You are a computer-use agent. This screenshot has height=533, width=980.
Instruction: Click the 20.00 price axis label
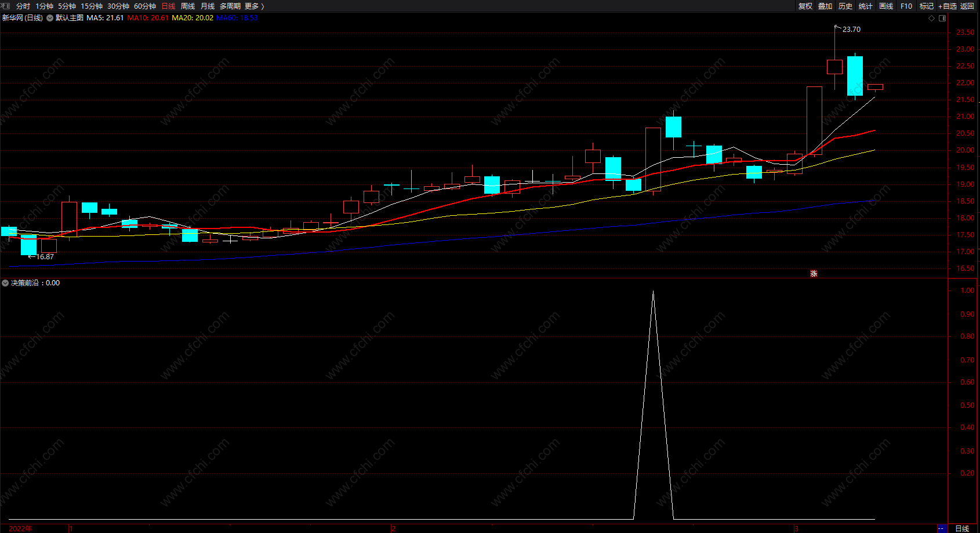966,150
